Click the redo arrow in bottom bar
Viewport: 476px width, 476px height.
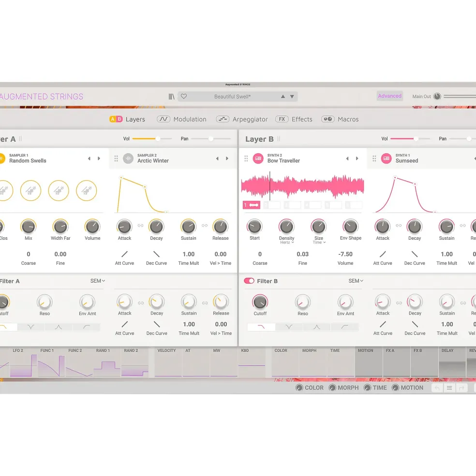pos(461,388)
